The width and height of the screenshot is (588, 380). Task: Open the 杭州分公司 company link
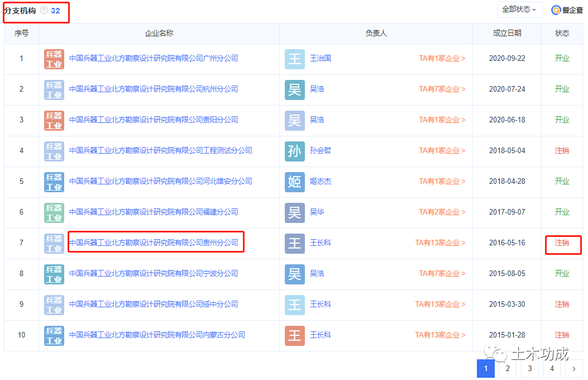click(154, 89)
